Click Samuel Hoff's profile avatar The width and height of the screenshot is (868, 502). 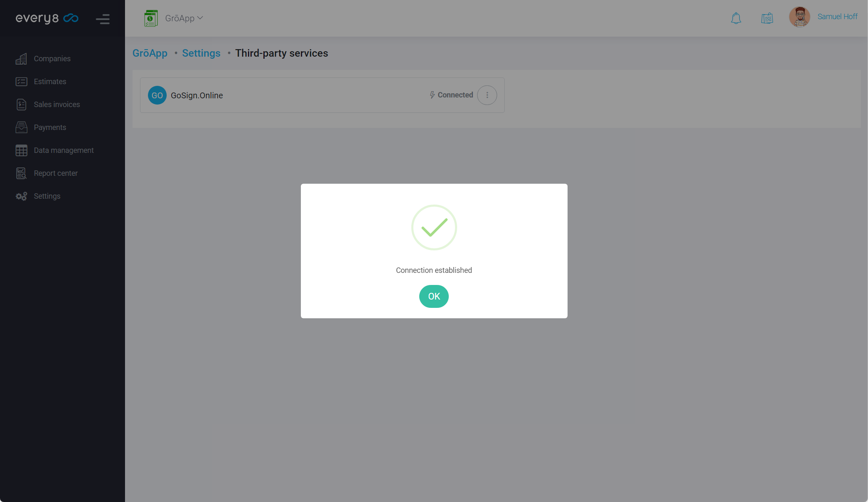799,17
